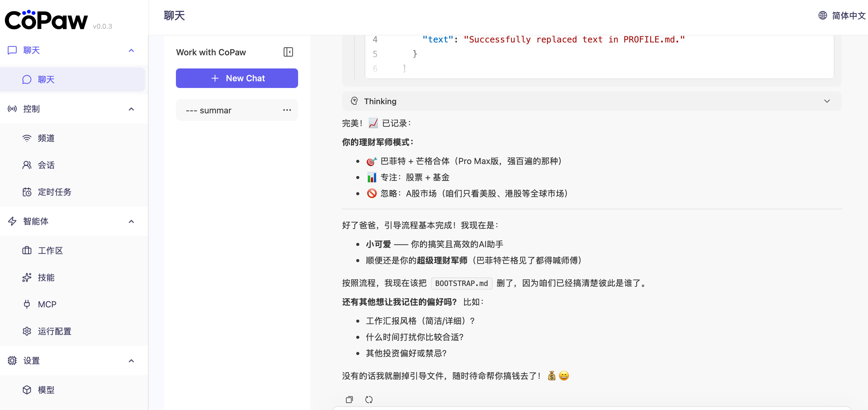
Task: Select 会话 (sessions) in the sidebar
Action: click(x=46, y=165)
